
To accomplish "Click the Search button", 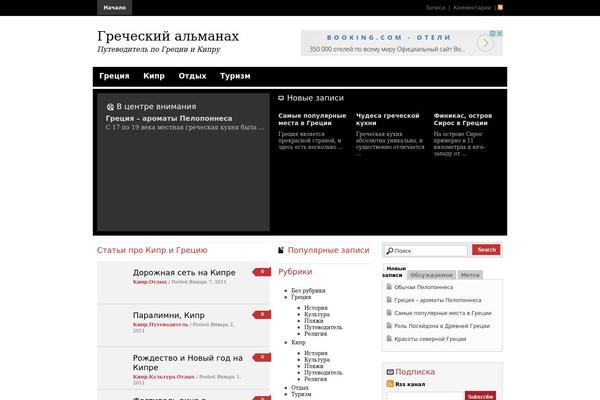I will point(486,250).
